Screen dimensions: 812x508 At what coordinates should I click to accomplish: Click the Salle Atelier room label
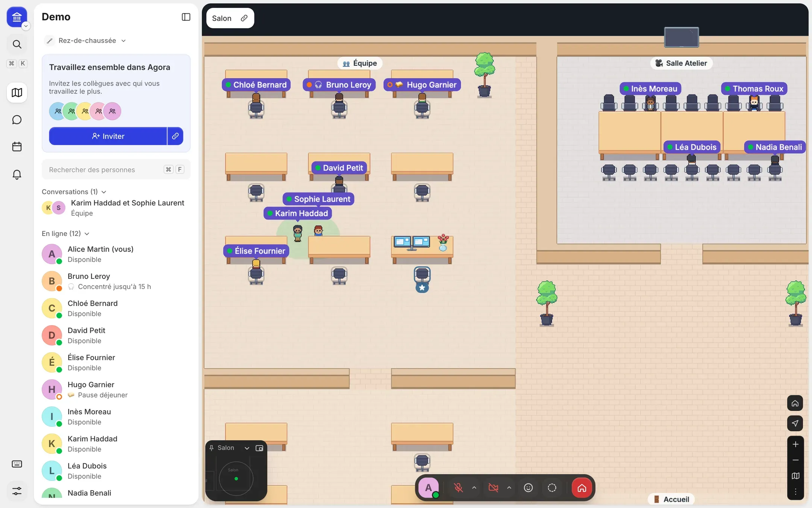coord(681,63)
